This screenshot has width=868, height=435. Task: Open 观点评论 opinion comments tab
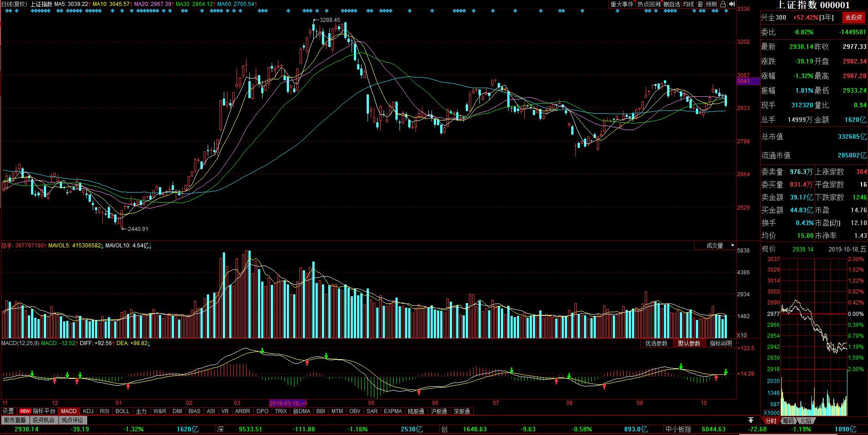pyautogui.click(x=73, y=420)
